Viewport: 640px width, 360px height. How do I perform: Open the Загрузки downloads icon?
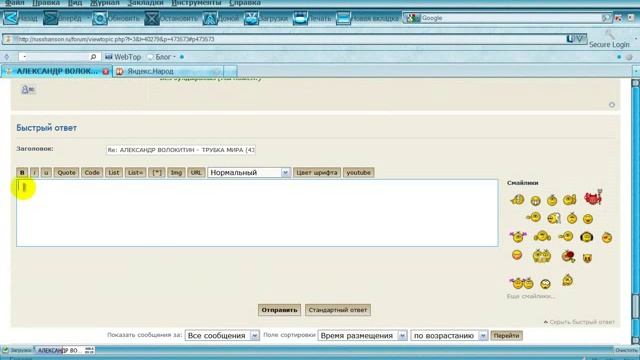pos(251,18)
